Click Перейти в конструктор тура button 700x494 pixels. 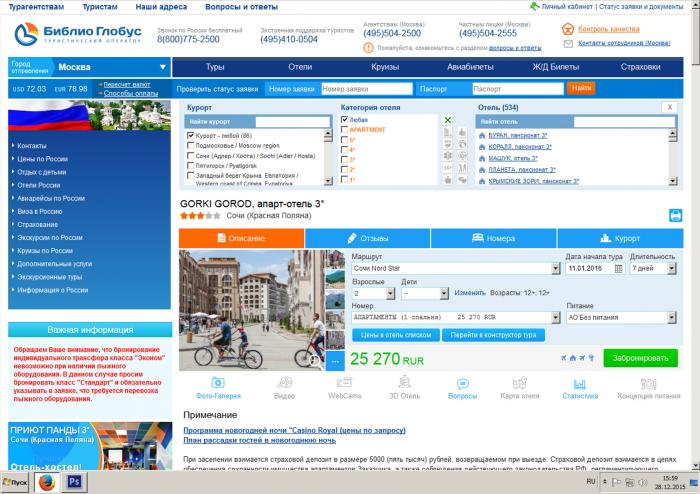tap(493, 335)
